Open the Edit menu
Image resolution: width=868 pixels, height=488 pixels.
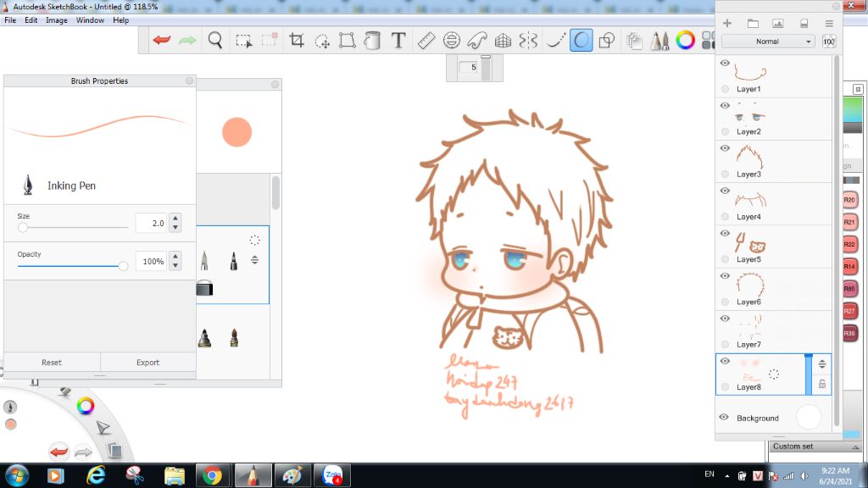click(31, 20)
